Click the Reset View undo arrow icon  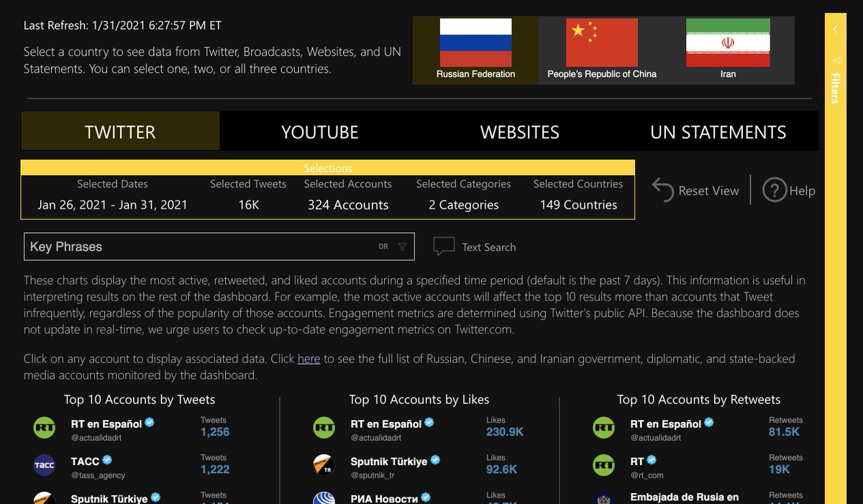coord(662,191)
